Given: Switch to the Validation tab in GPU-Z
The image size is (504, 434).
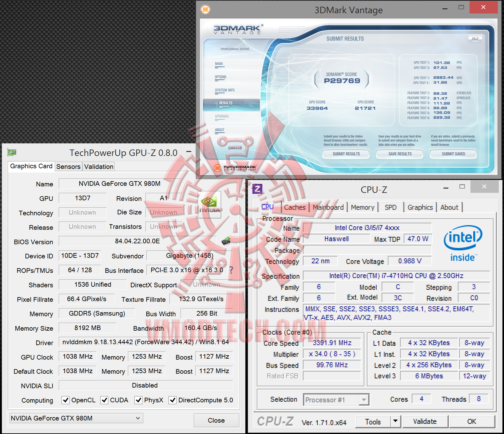Looking at the screenshot, I should click(x=99, y=166).
